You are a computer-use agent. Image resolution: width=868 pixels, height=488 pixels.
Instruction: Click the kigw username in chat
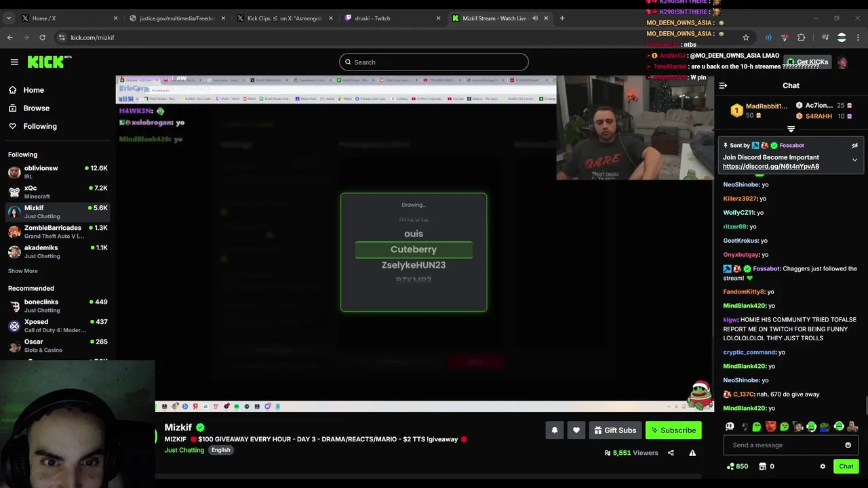(730, 319)
